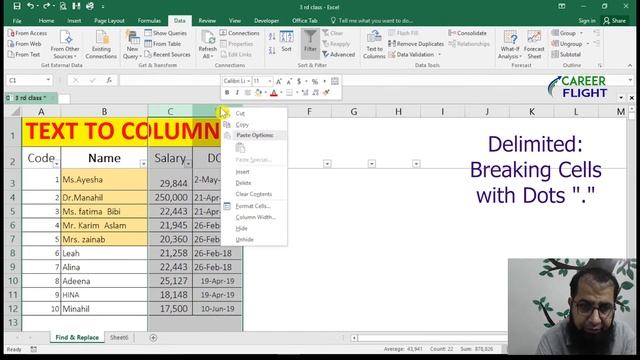Click the red Font Color button in mini toolbar
Image resolution: width=640 pixels, height=360 pixels.
(x=274, y=93)
